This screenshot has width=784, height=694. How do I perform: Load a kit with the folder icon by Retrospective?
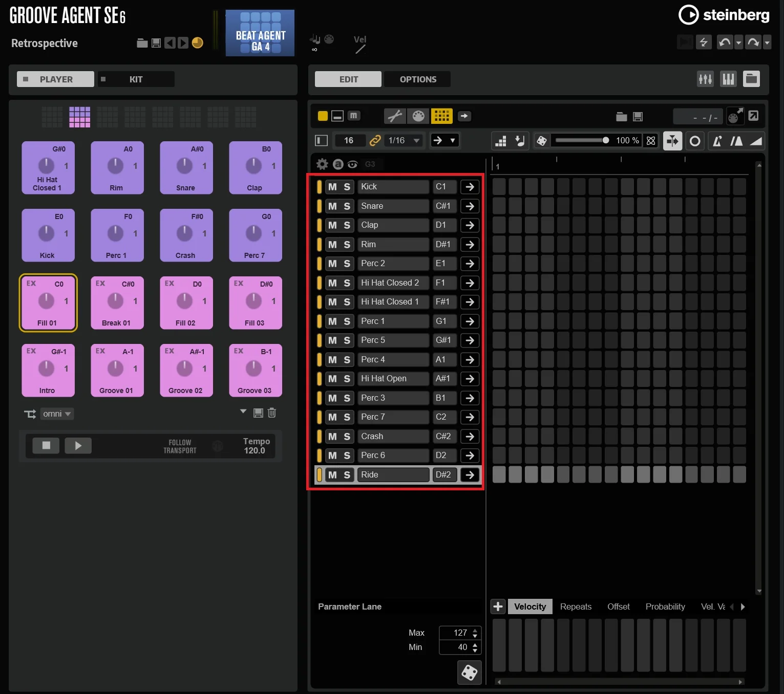142,43
